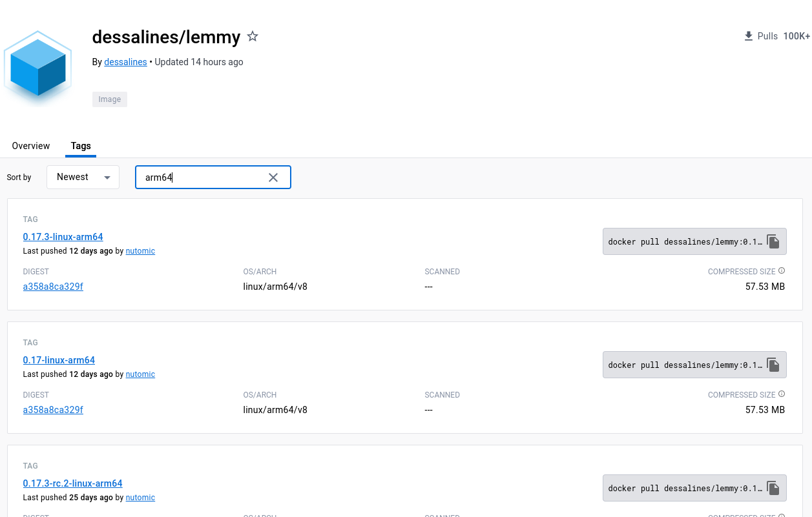Open the 0.17.3-linux-arm64 tag link
This screenshot has width=812, height=517.
pyautogui.click(x=63, y=237)
